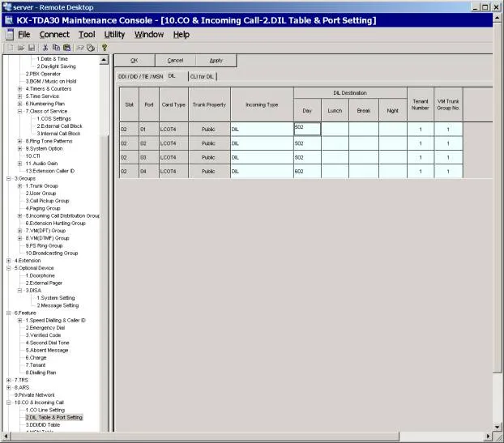Screen dimensions: 504x443
Task: Select 2.User Group in tree
Action: (x=41, y=193)
